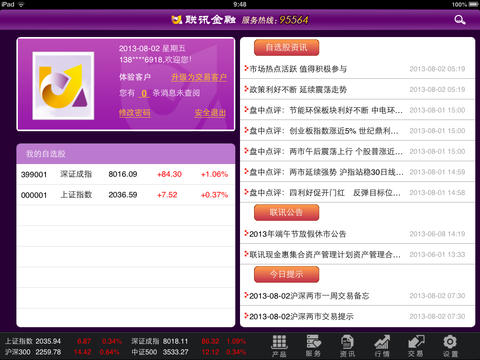Open stock row 000001 上证指数
Viewport: 480px width, 360px height.
click(126, 195)
